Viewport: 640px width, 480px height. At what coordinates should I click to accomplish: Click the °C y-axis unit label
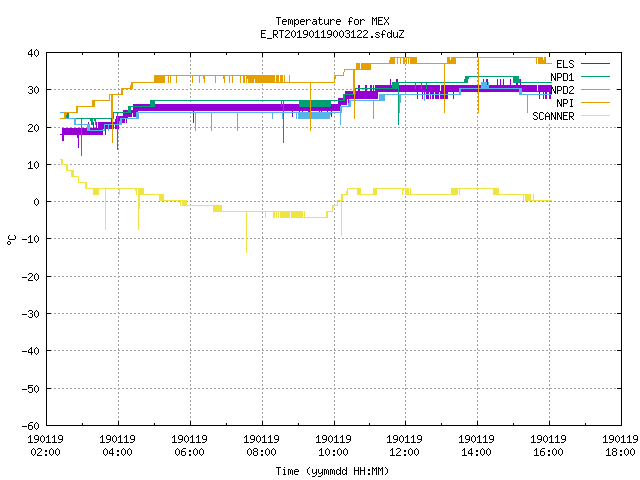click(x=11, y=240)
